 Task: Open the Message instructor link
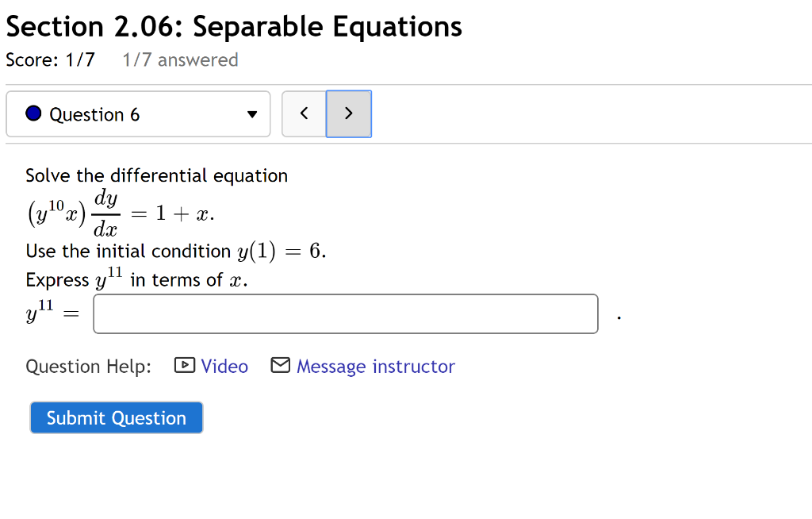pos(375,366)
